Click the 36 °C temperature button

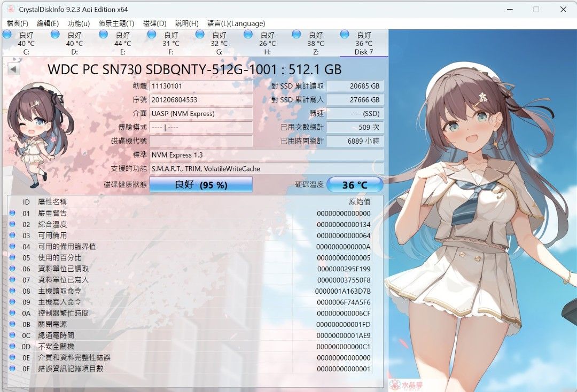pos(355,185)
